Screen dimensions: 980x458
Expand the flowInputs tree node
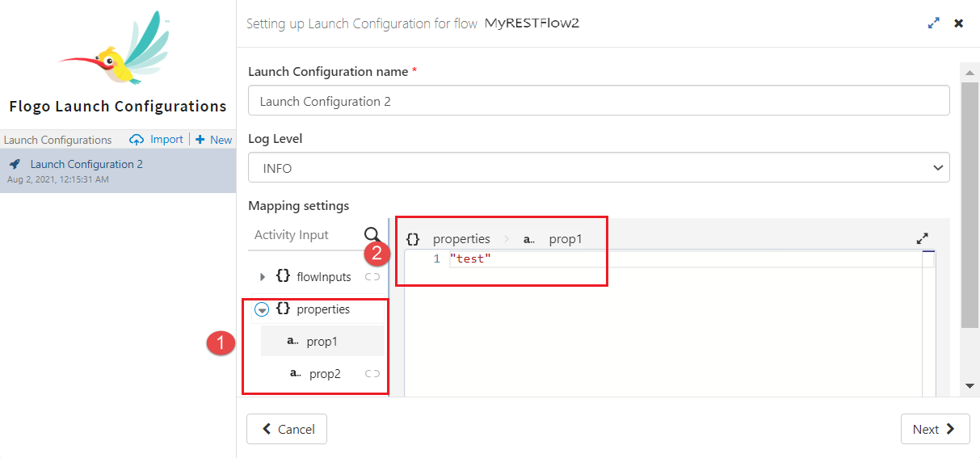(263, 277)
